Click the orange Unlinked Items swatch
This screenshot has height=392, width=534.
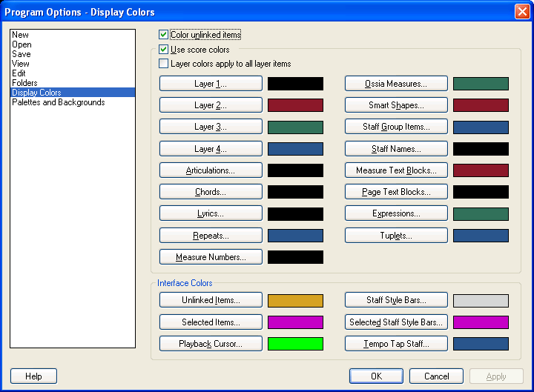(295, 301)
